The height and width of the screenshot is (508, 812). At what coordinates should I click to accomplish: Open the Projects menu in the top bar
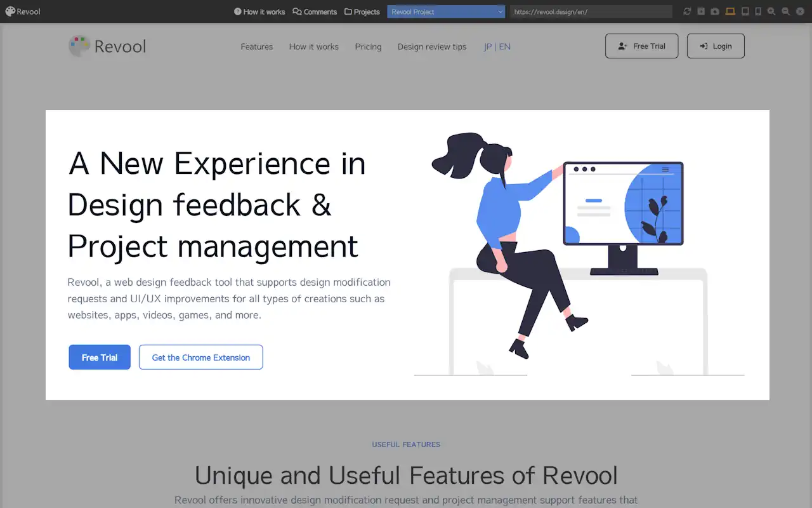[362, 11]
